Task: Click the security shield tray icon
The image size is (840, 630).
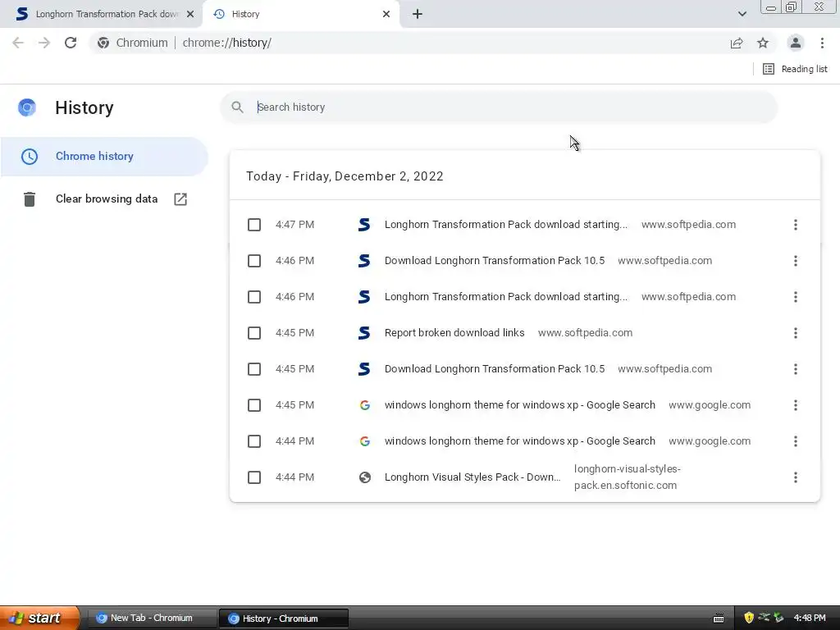Action: 749,618
